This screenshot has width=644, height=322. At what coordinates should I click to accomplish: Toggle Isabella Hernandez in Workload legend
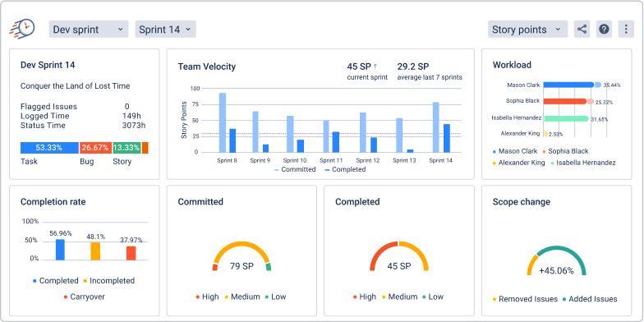pos(583,163)
